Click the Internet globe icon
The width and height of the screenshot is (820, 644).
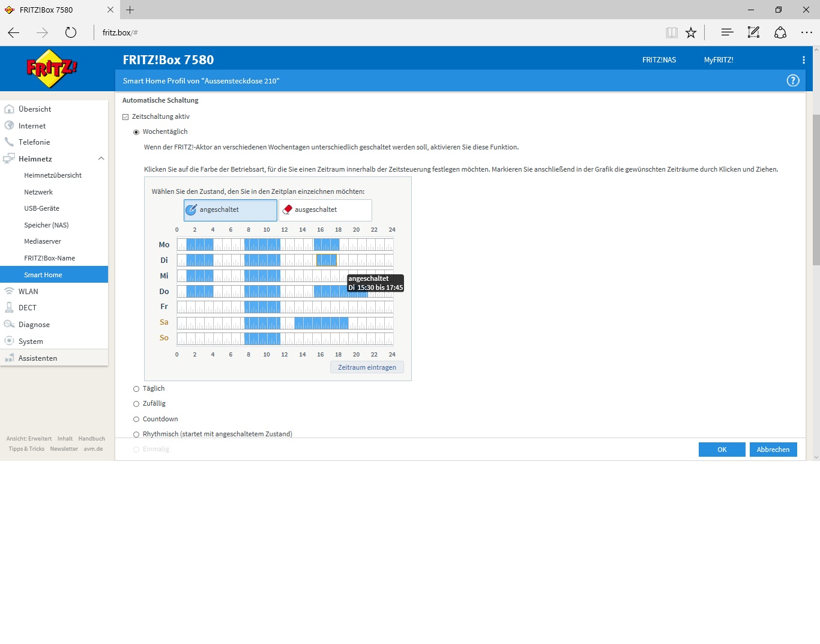[x=9, y=125]
